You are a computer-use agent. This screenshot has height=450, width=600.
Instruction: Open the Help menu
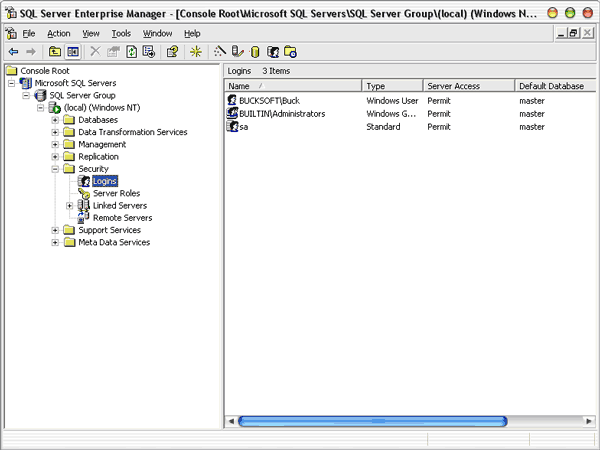(192, 34)
